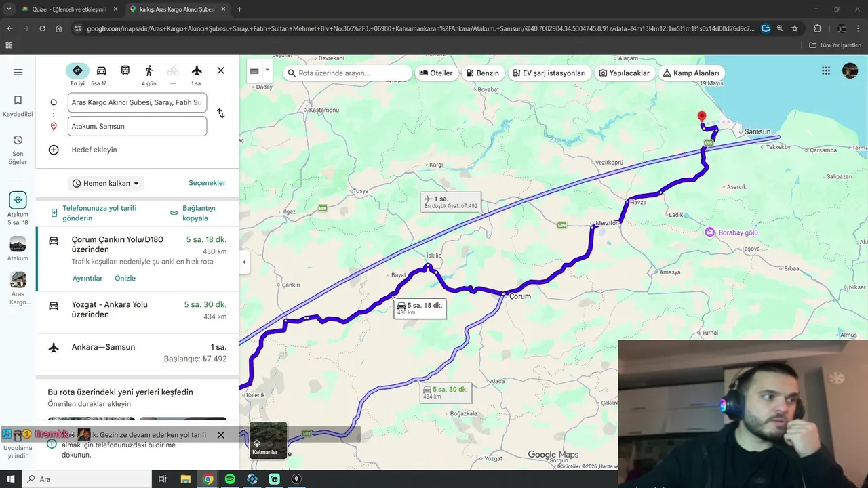Dismiss the notification banner with X
Screen dimensions: 868x488
220,435
